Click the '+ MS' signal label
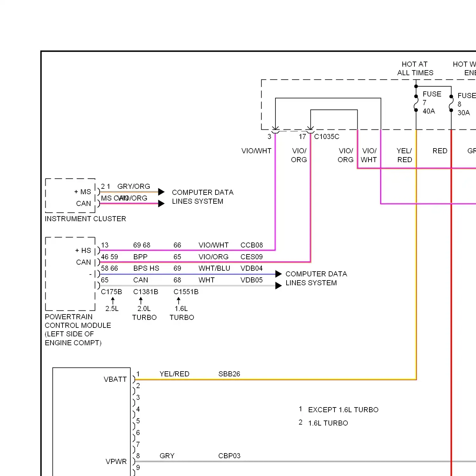This screenshot has width=476, height=476. 83,192
